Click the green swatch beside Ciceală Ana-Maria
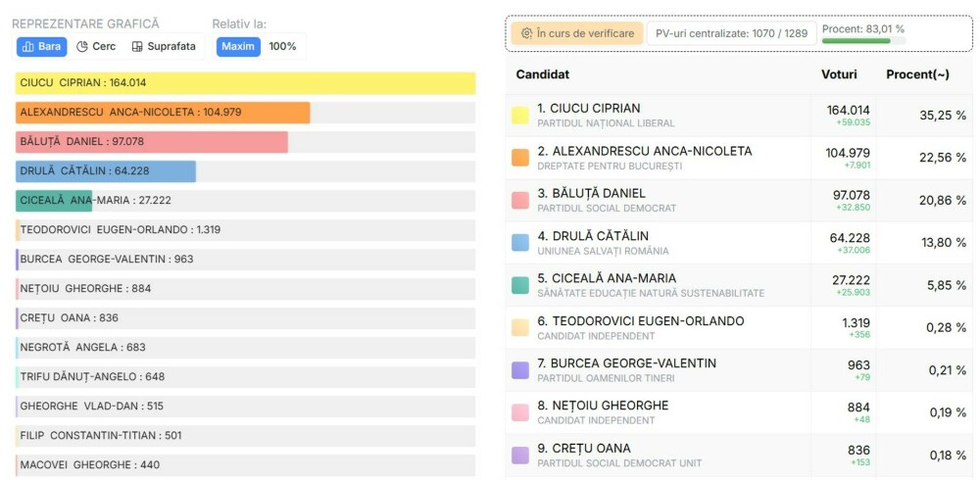The width and height of the screenshot is (980, 480). click(x=520, y=285)
